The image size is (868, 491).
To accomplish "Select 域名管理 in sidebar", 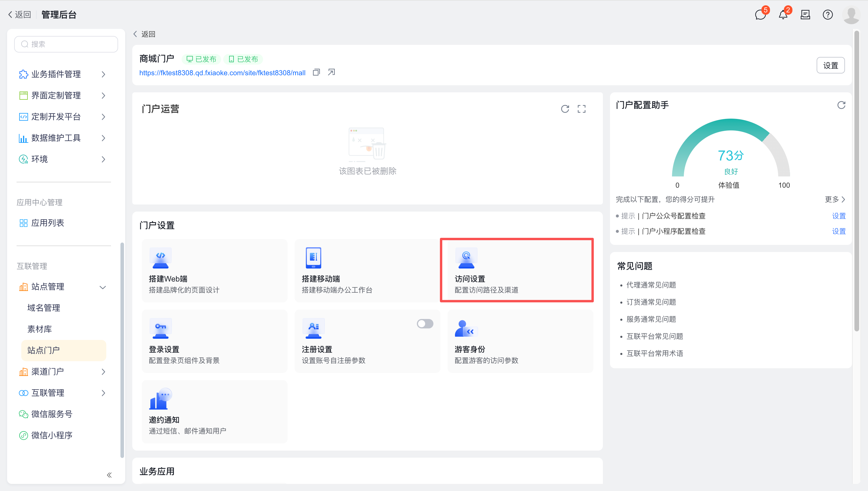I will point(43,307).
